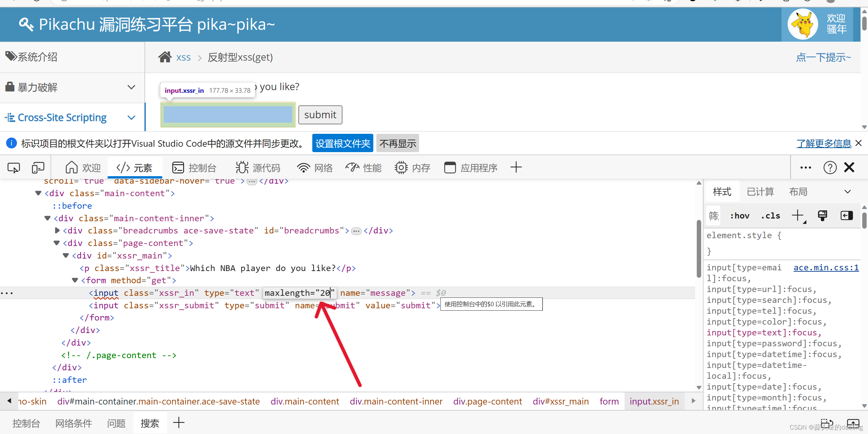Image resolution: width=868 pixels, height=434 pixels.
Task: Add a new style rule plus icon
Action: [797, 215]
